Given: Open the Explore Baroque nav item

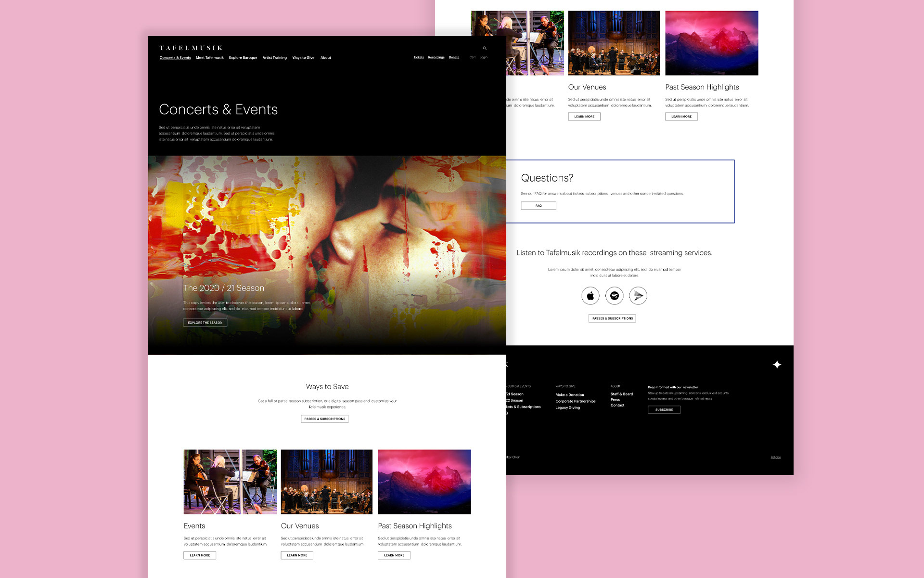Looking at the screenshot, I should click(243, 58).
